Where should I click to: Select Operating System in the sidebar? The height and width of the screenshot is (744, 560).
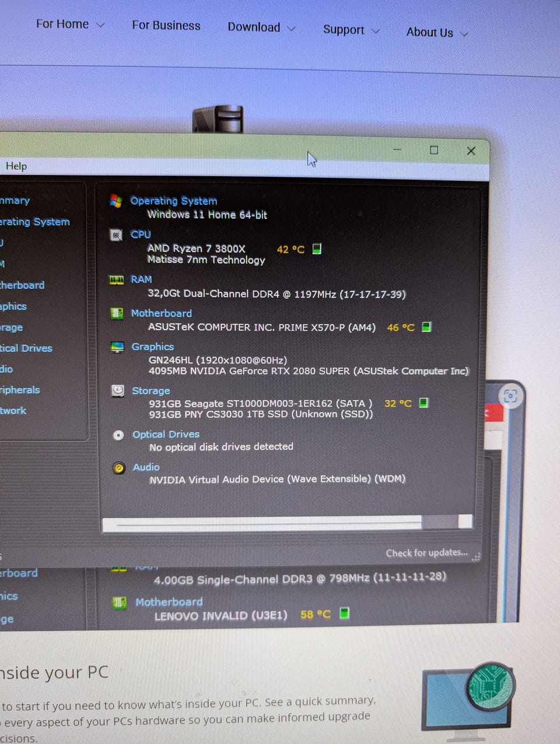click(34, 222)
